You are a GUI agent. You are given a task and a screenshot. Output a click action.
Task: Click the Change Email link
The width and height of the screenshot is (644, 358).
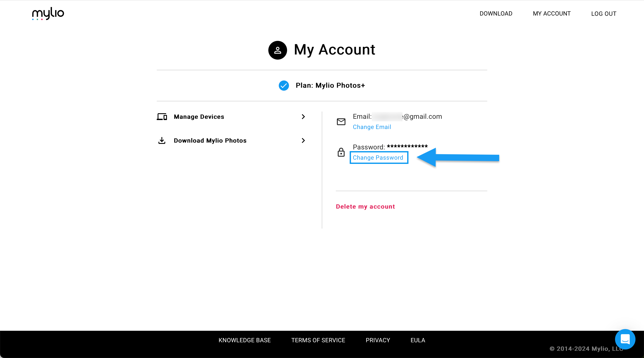pyautogui.click(x=372, y=127)
